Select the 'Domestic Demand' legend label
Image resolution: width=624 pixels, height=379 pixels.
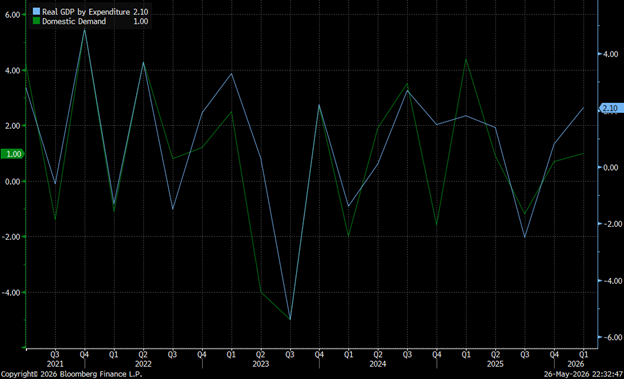pos(74,21)
